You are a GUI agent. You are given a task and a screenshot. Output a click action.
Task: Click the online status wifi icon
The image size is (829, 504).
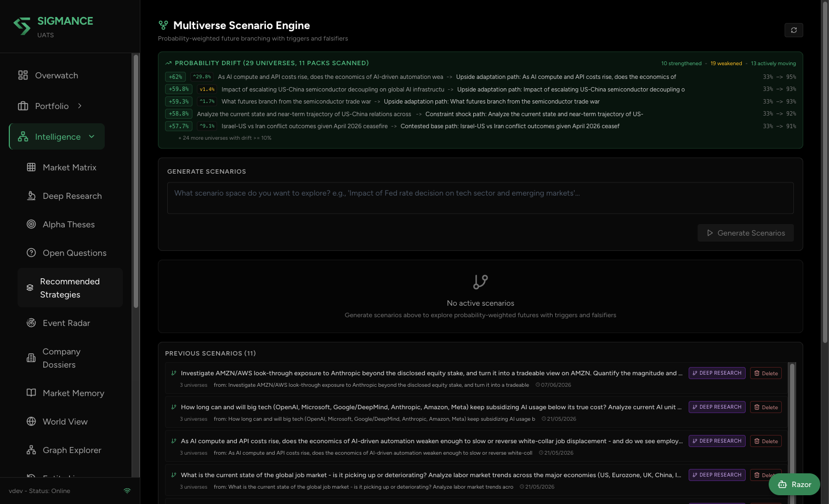click(x=127, y=491)
